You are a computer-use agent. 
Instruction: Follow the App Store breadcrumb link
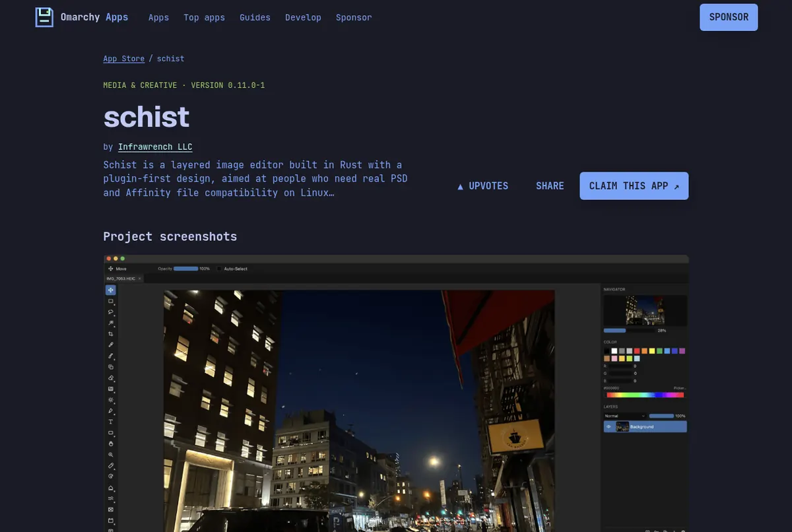tap(123, 59)
